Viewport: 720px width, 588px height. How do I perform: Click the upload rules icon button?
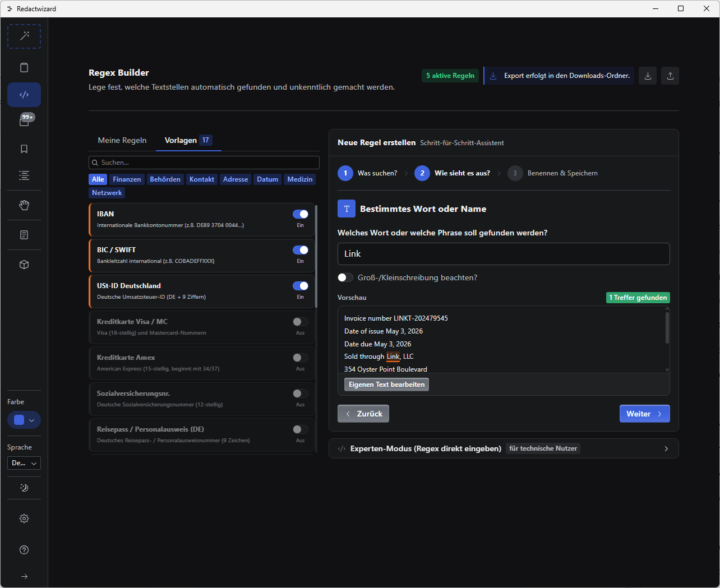tap(670, 76)
